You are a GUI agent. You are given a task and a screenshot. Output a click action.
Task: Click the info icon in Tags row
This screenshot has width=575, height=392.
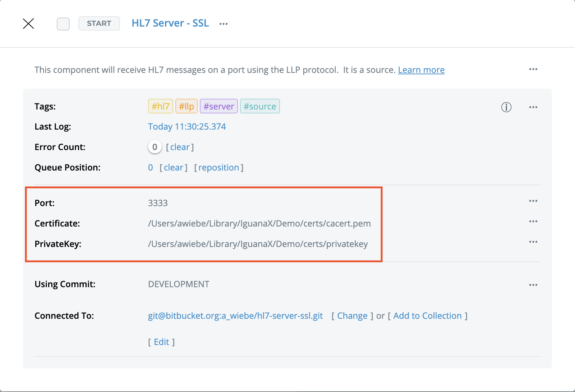506,107
